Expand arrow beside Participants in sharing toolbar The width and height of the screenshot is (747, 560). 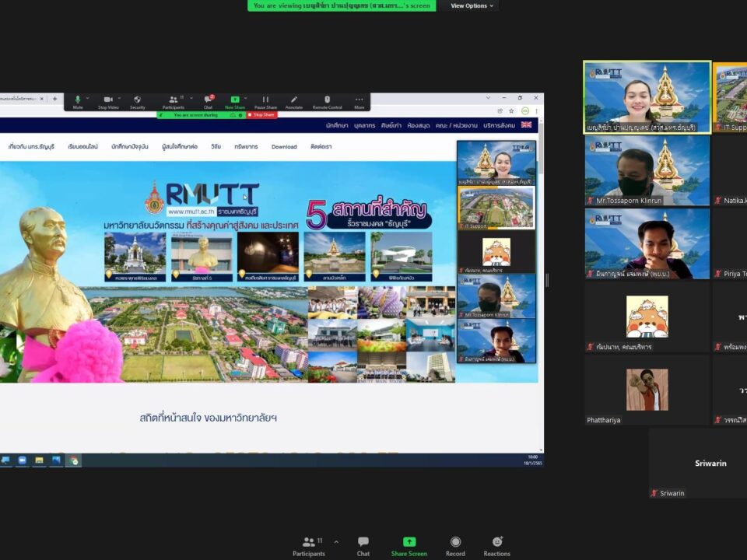[x=191, y=99]
